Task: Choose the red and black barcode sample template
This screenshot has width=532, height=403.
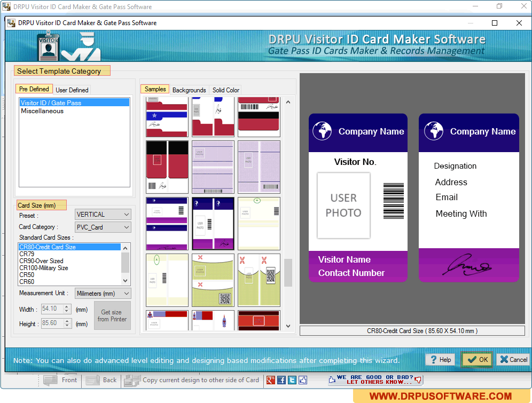Action: coord(259,116)
